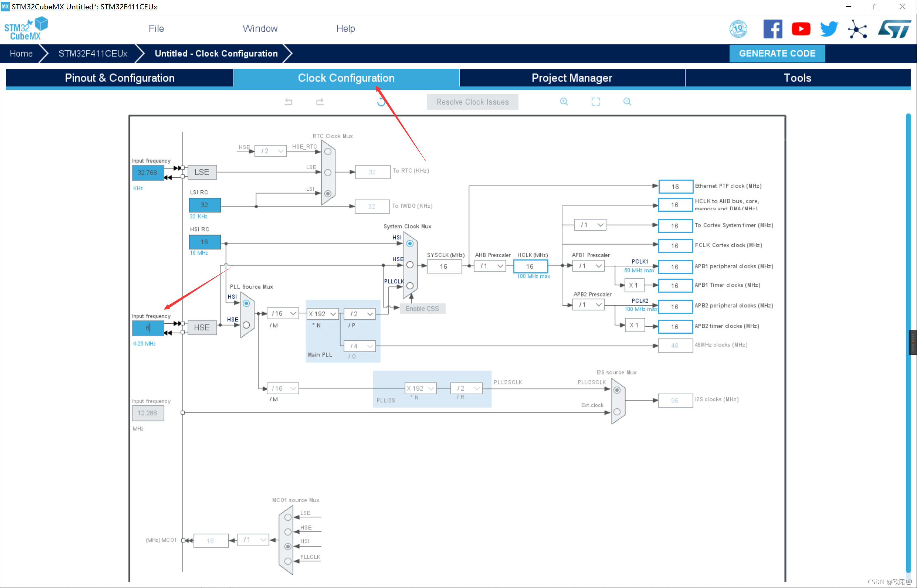Screen dimensions: 917x588
Task: Select the Clock Configuration tab
Action: (345, 78)
